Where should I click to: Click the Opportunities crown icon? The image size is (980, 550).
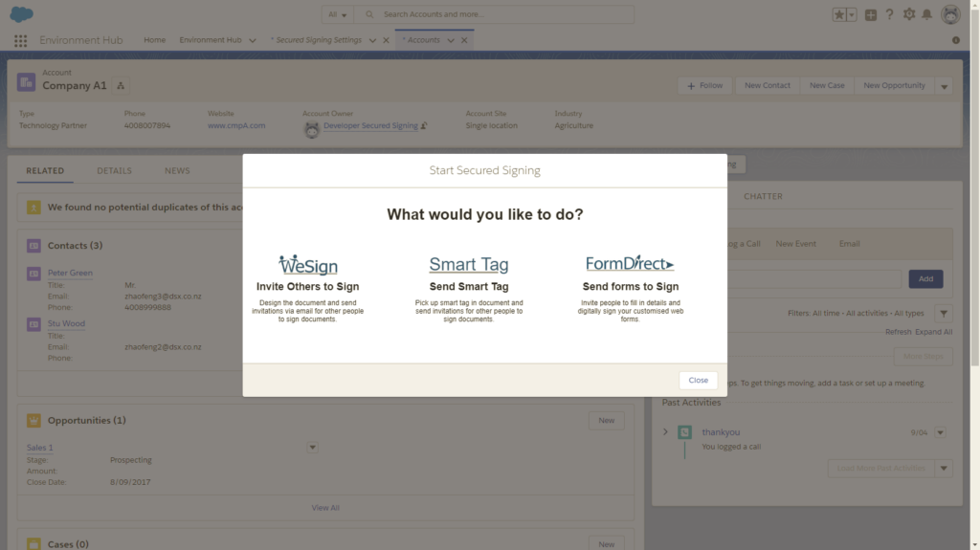click(x=33, y=421)
